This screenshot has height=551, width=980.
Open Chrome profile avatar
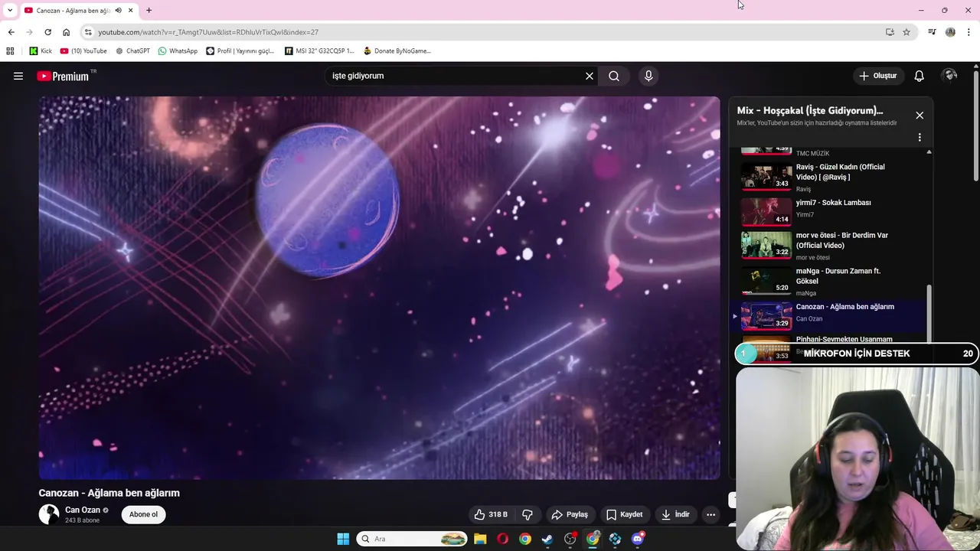tap(950, 32)
